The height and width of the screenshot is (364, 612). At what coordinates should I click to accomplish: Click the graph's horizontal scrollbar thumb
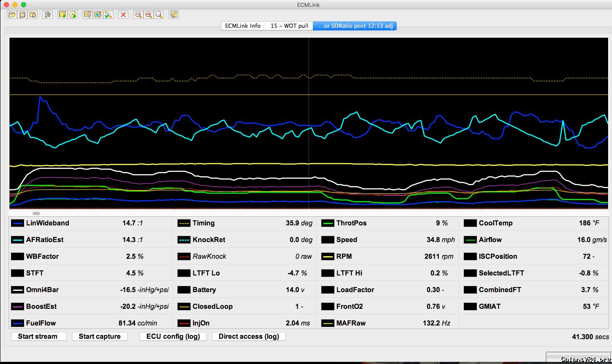coord(36,213)
